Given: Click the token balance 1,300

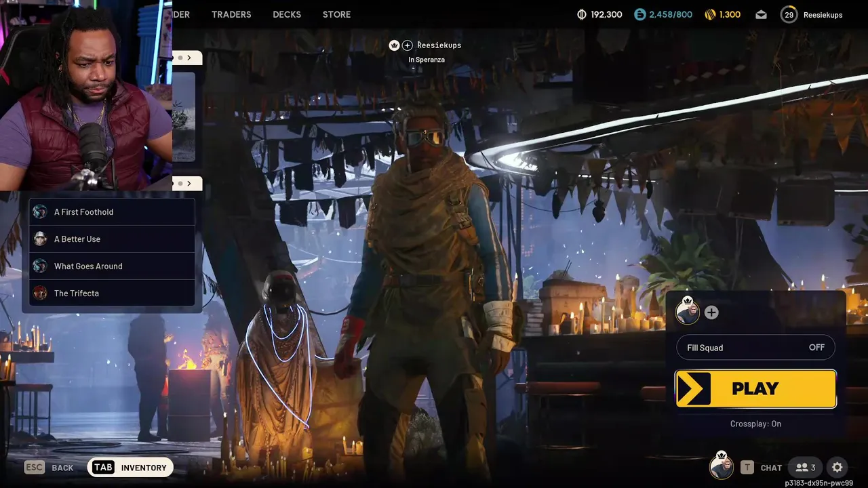Looking at the screenshot, I should 730,14.
